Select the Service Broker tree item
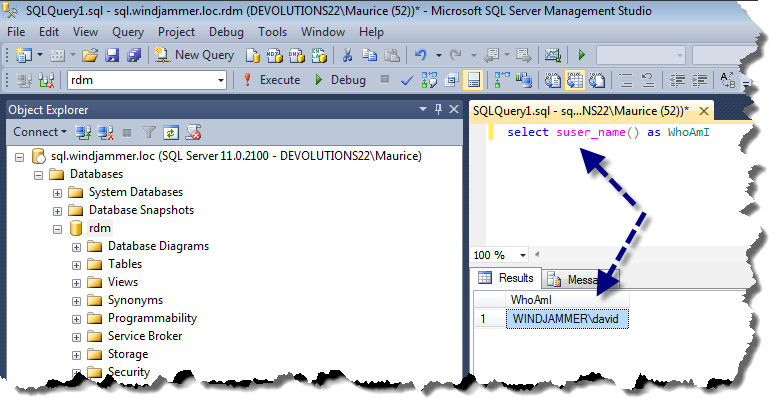The image size is (769, 398). pyautogui.click(x=145, y=336)
